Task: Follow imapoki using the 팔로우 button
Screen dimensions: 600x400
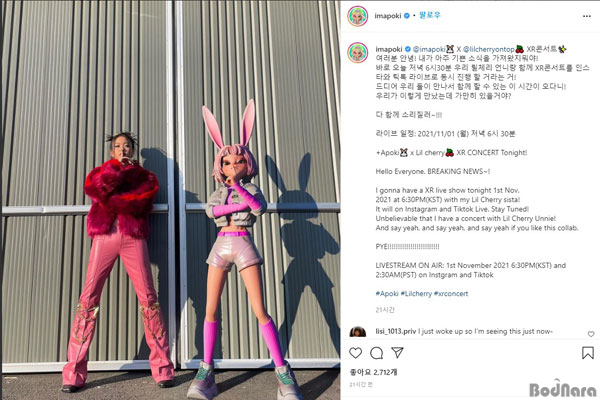Action: coord(429,15)
